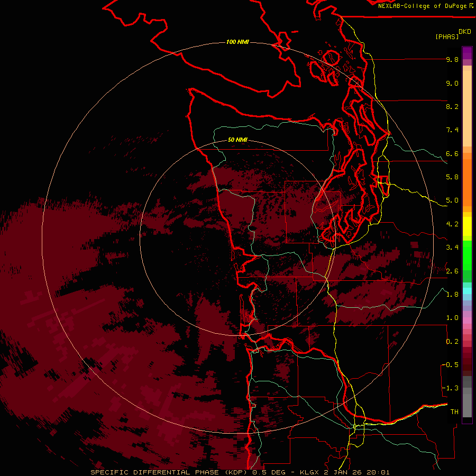Click the 3.4 scale value

click(452, 248)
